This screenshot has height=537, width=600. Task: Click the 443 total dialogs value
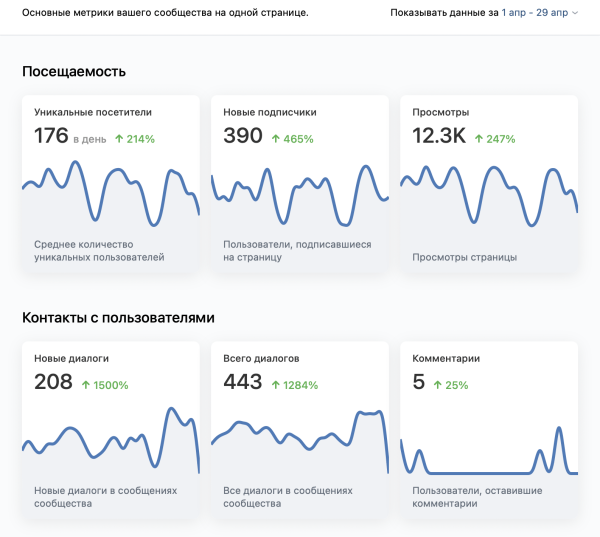click(243, 382)
